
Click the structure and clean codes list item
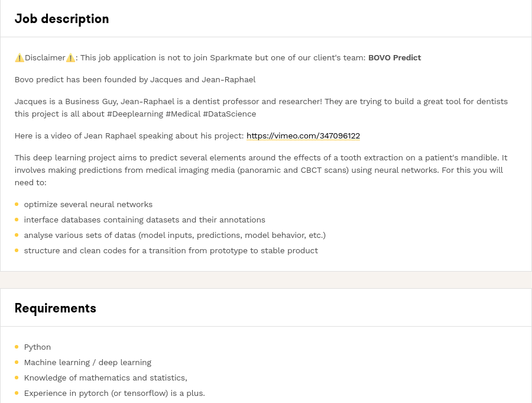tap(171, 251)
